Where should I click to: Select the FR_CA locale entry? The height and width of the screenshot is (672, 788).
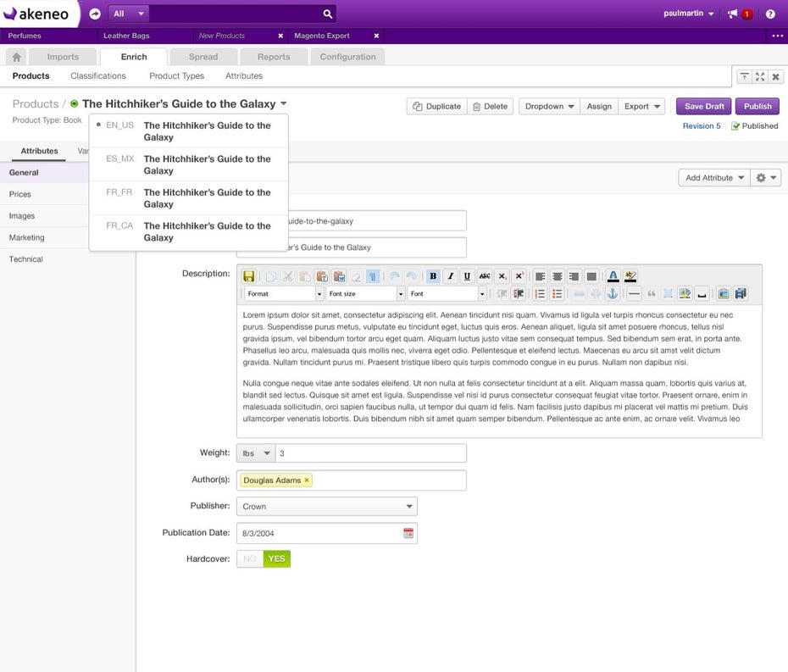coord(188,231)
